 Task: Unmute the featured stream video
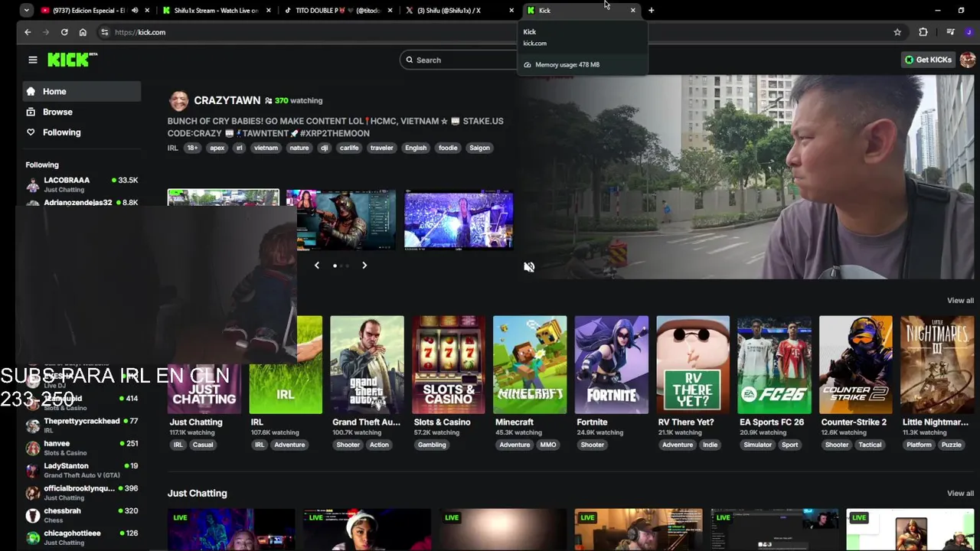click(x=529, y=266)
